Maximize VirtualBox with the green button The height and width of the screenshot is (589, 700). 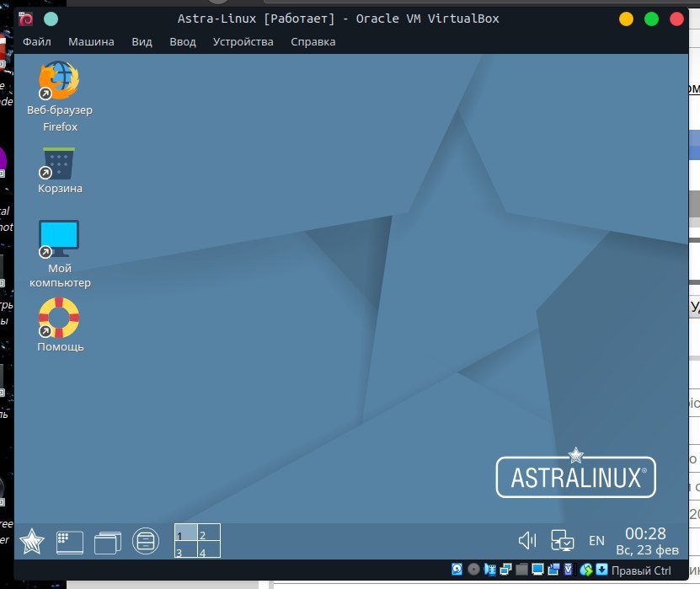click(651, 19)
